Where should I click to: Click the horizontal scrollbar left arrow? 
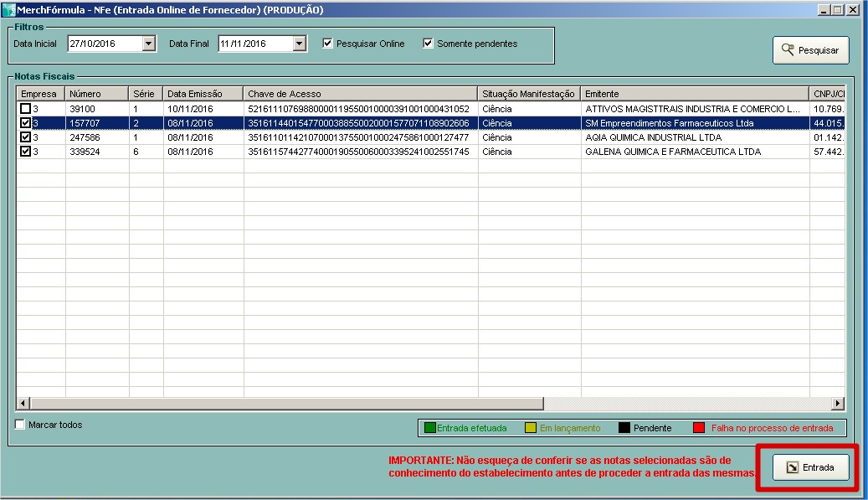23,403
